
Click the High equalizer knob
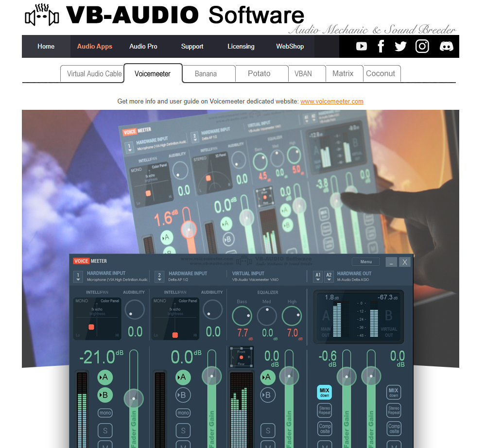[x=292, y=316]
